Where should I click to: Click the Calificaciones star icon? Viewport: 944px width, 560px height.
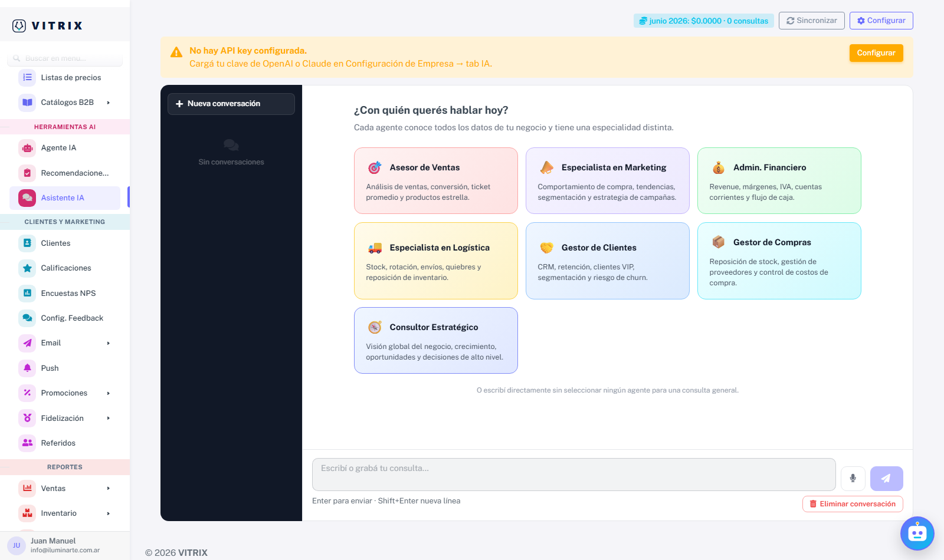click(x=27, y=268)
